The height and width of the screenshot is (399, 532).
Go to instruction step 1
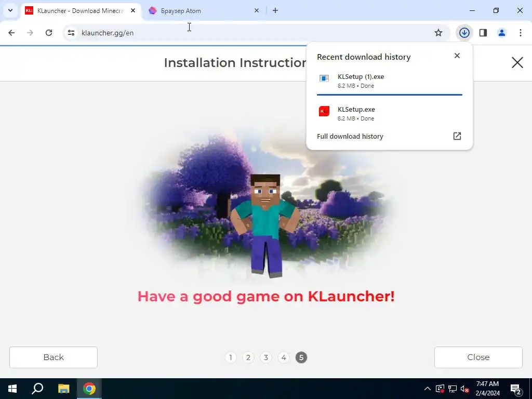coord(231,357)
